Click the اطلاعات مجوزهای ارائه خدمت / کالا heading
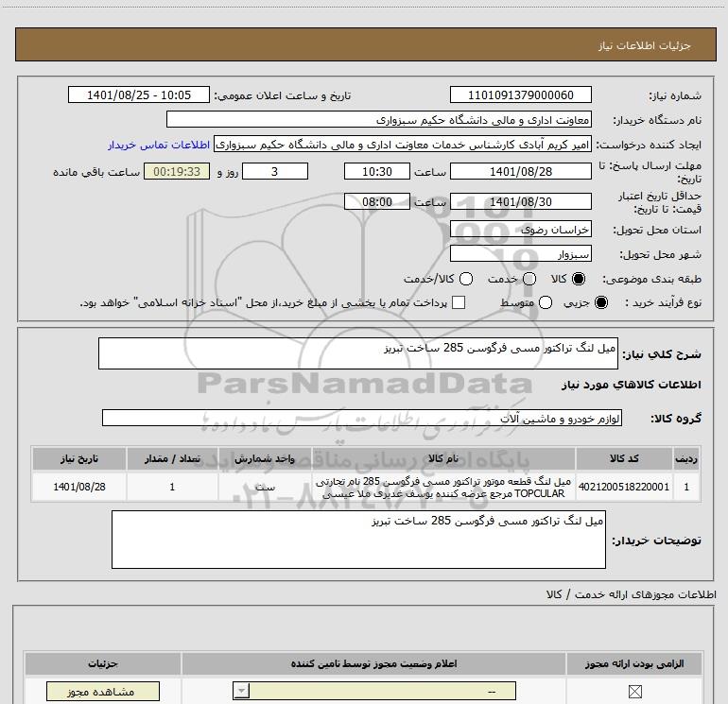Viewport: 728px width, 704px height. 631,594
